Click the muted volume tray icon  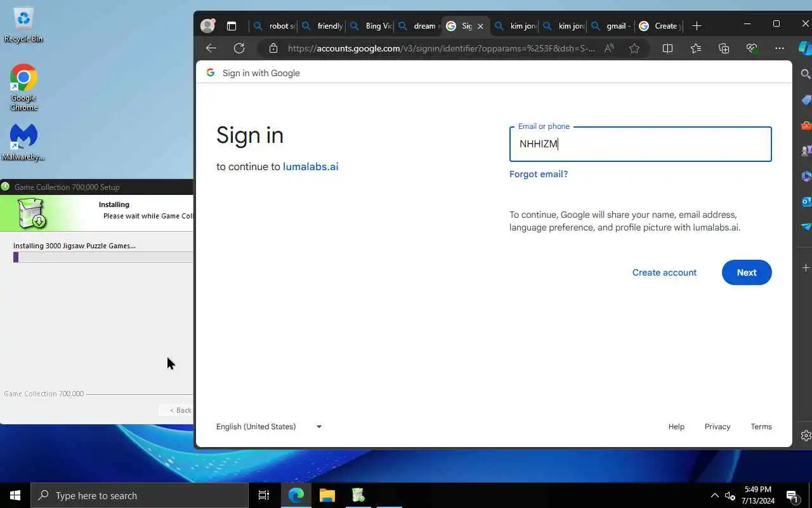(730, 495)
